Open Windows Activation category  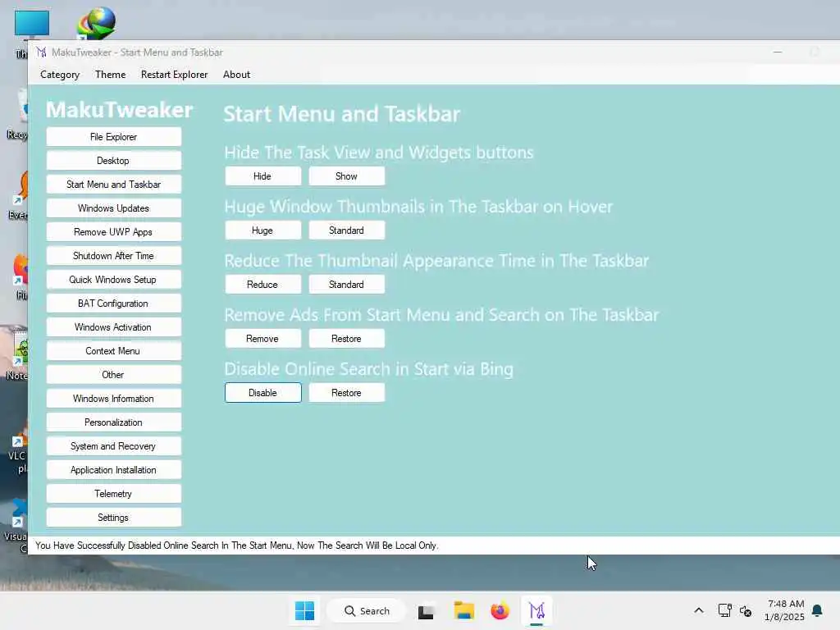(113, 326)
